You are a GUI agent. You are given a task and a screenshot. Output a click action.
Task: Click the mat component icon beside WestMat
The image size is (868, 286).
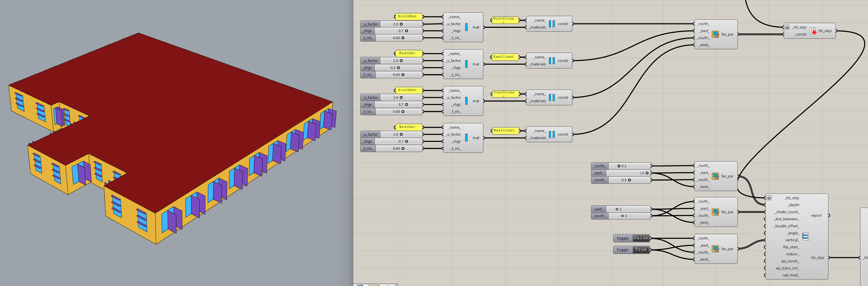[466, 138]
